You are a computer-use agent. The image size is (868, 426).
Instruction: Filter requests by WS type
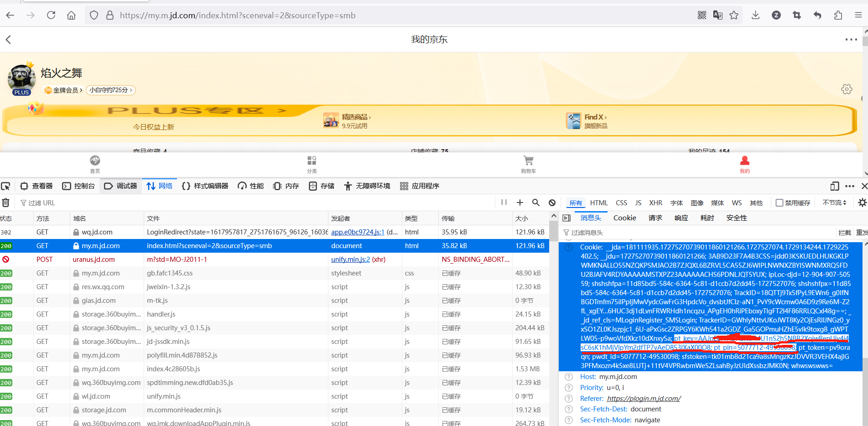pos(737,203)
